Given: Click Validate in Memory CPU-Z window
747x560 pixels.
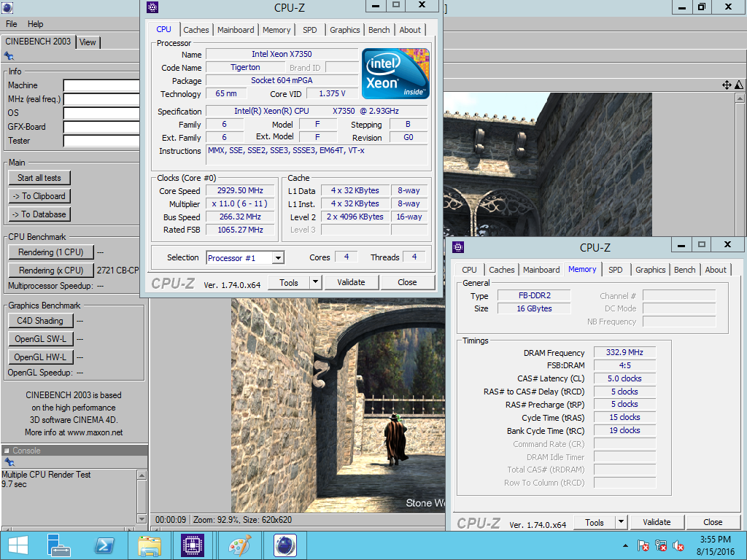Looking at the screenshot, I should (657, 522).
